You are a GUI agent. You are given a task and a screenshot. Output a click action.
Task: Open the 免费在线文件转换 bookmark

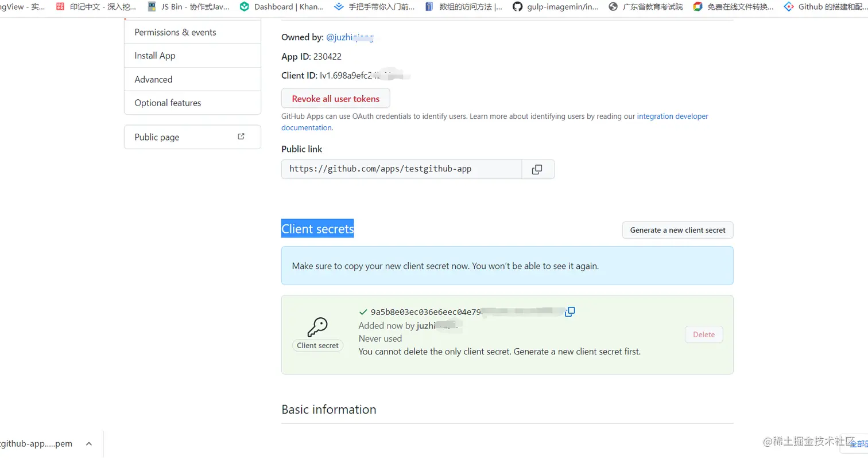tap(734, 7)
